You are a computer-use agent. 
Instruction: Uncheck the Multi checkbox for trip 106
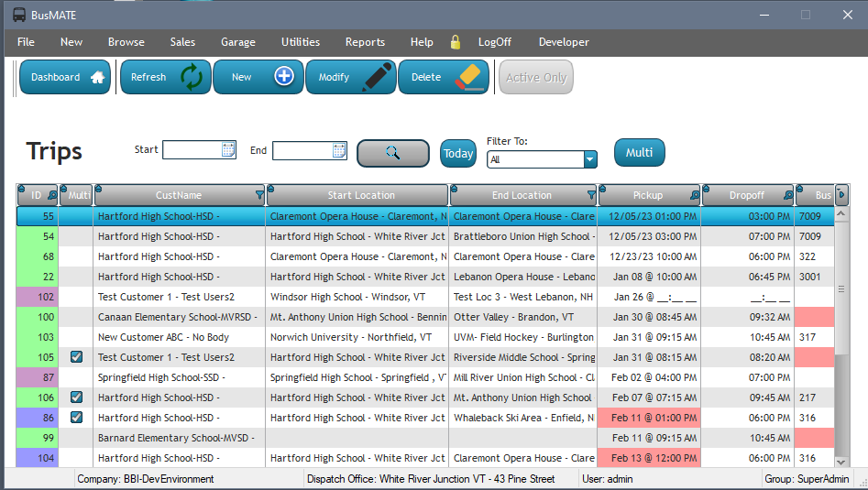pos(77,397)
